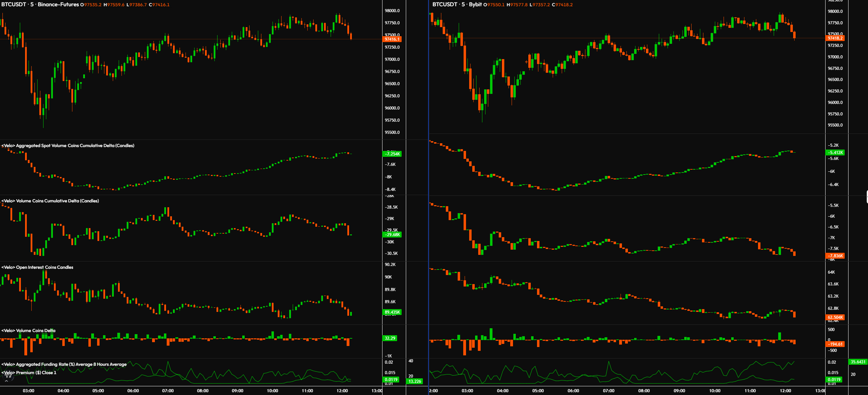Select the Volume Coins Delta indicator legend
Image resolution: width=868 pixels, height=395 pixels.
coord(28,331)
